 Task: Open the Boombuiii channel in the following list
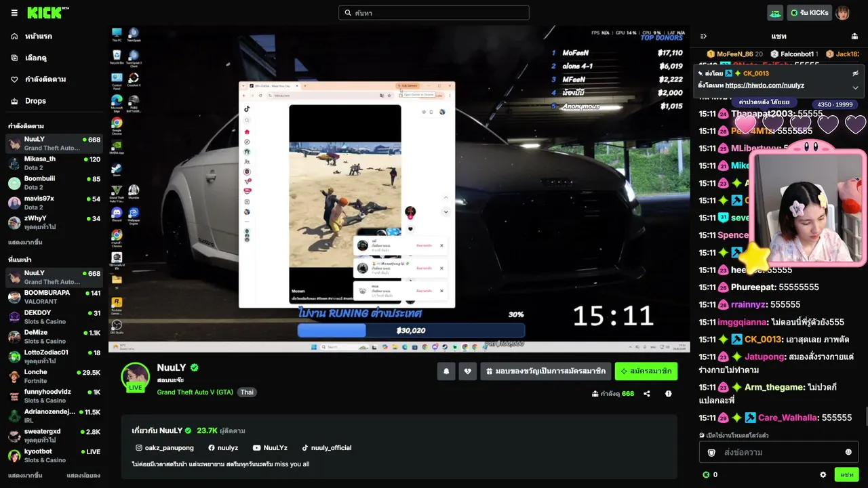[54, 183]
